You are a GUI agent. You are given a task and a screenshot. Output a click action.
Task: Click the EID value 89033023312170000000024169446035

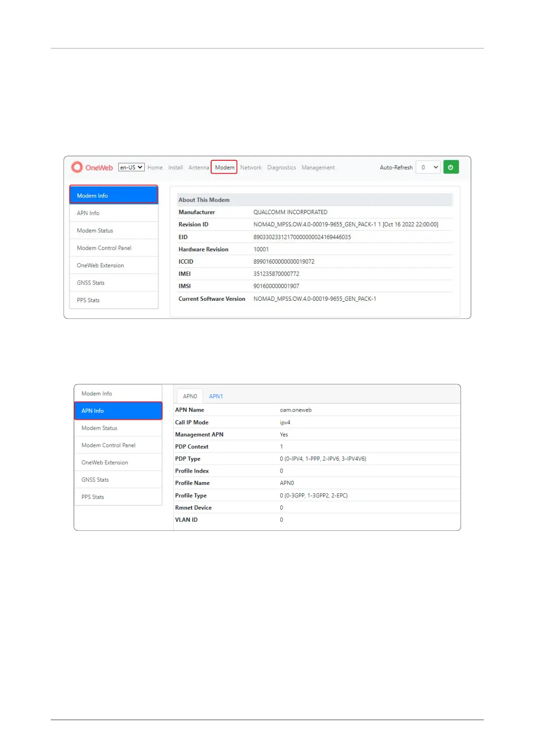(x=302, y=237)
